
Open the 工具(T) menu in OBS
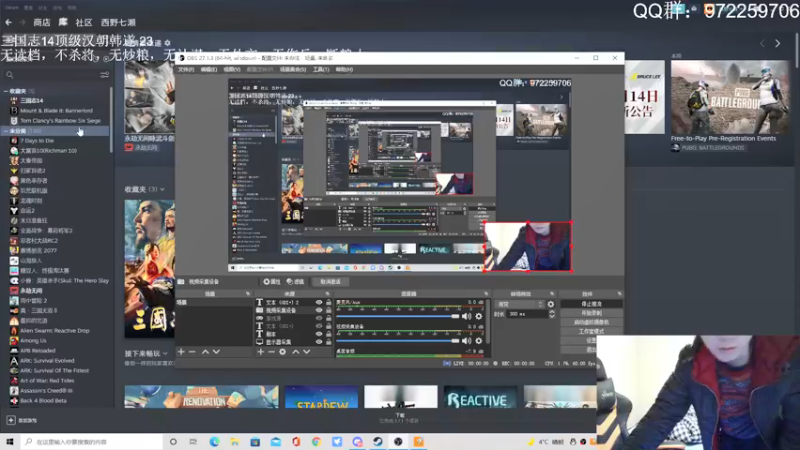tap(320, 69)
